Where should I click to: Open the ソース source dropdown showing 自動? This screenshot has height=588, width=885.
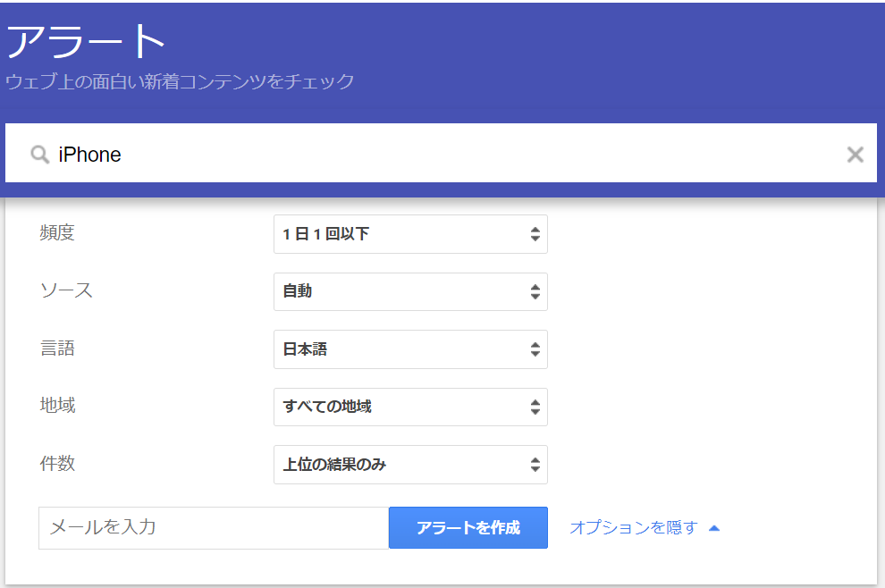[410, 291]
